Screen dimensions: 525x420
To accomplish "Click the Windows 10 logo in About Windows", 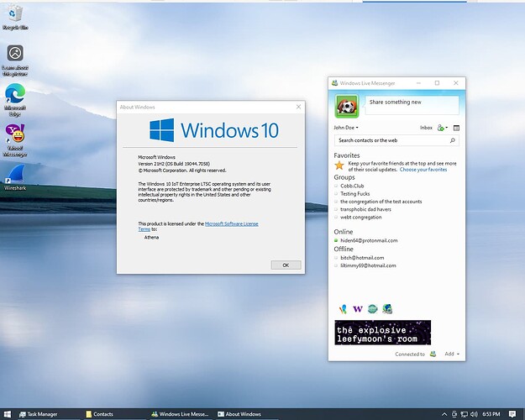I will click(213, 130).
